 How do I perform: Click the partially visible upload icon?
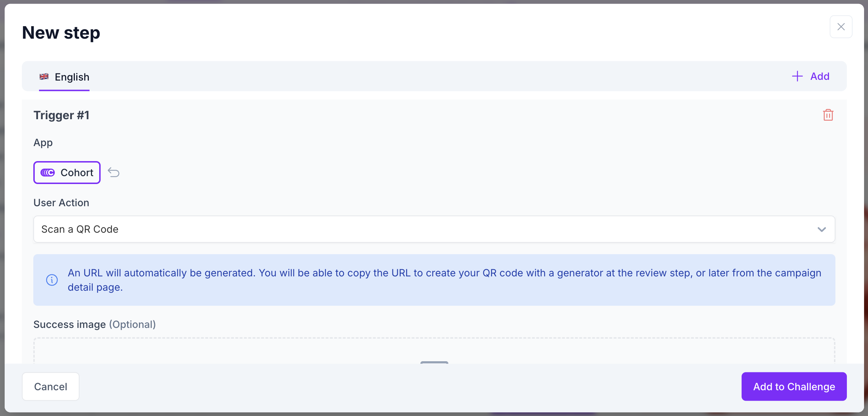click(x=434, y=362)
